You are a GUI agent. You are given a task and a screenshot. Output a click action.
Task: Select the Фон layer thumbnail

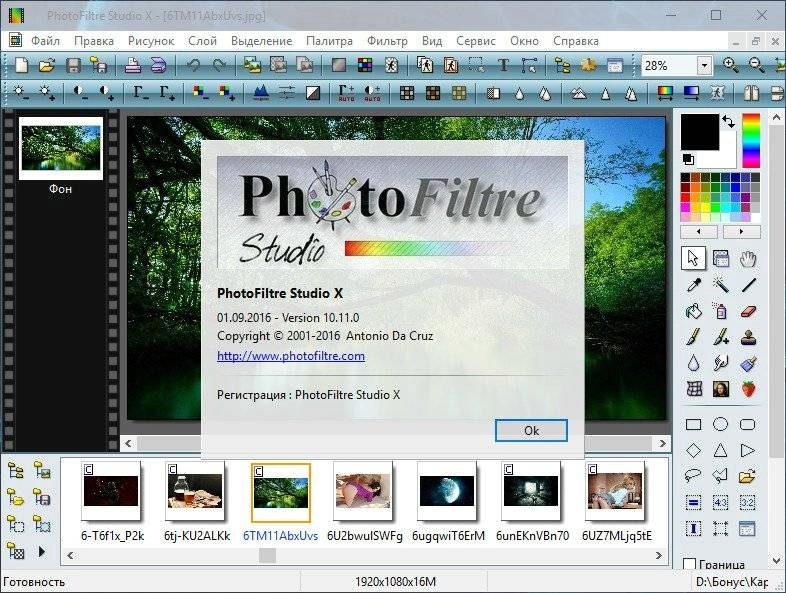point(61,148)
